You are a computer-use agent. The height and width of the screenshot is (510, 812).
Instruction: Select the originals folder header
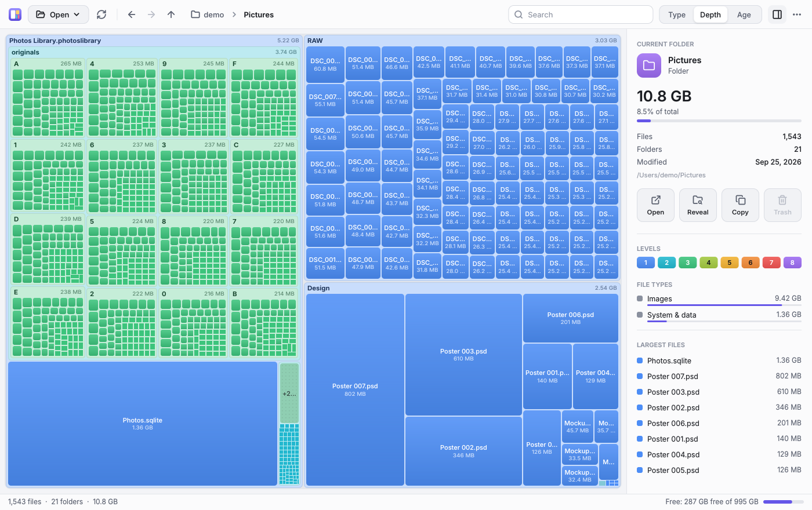coord(154,52)
